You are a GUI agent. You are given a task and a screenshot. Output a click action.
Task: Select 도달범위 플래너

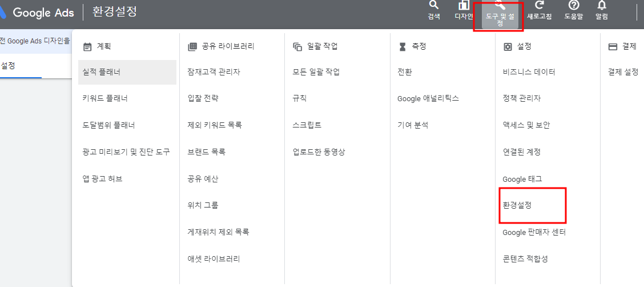click(x=108, y=125)
